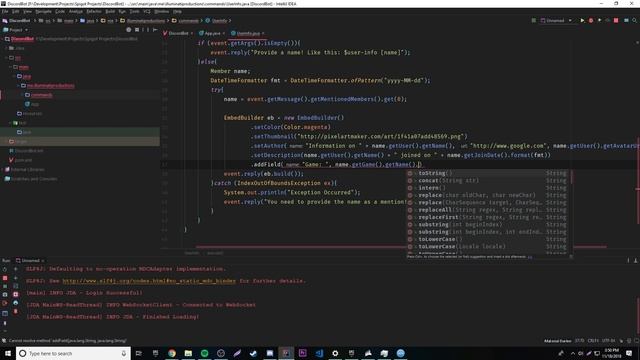Click the scroll-up arrow in the Run console
The height and width of the screenshot is (360, 640).
point(16,269)
